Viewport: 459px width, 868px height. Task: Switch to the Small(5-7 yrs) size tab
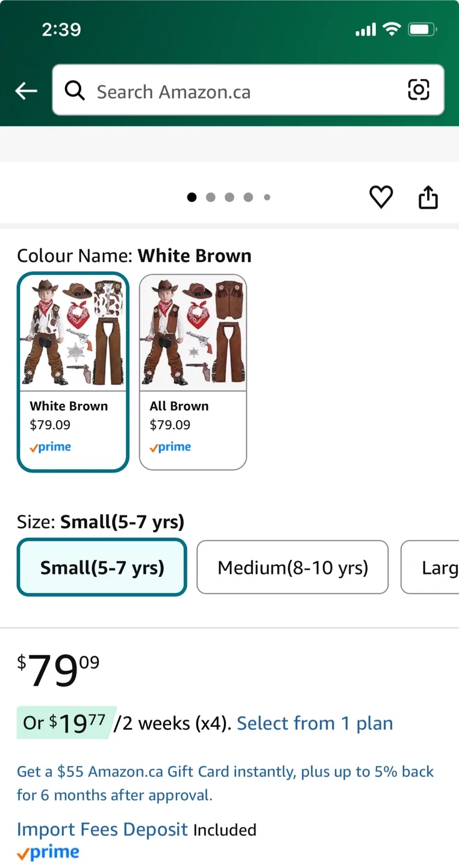(x=101, y=567)
